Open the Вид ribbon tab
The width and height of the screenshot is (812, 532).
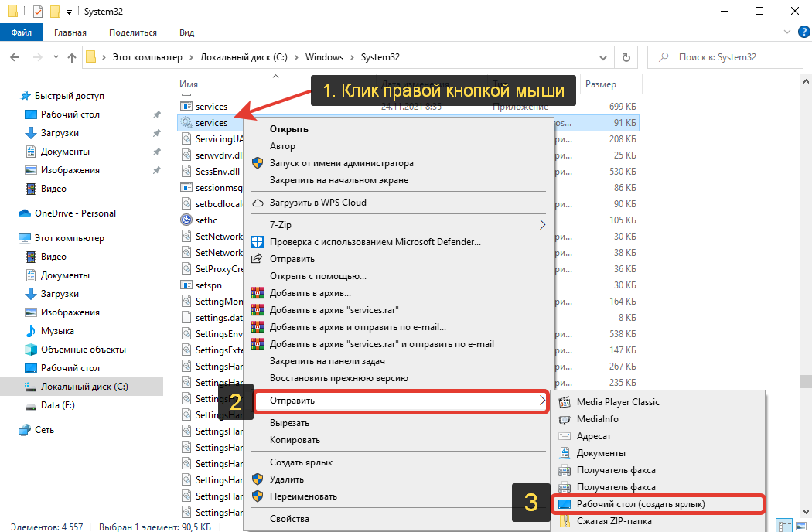186,32
